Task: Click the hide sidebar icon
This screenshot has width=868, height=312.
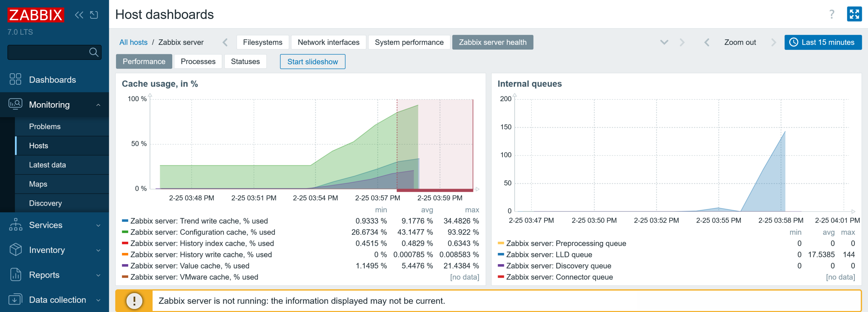Action: [x=94, y=15]
